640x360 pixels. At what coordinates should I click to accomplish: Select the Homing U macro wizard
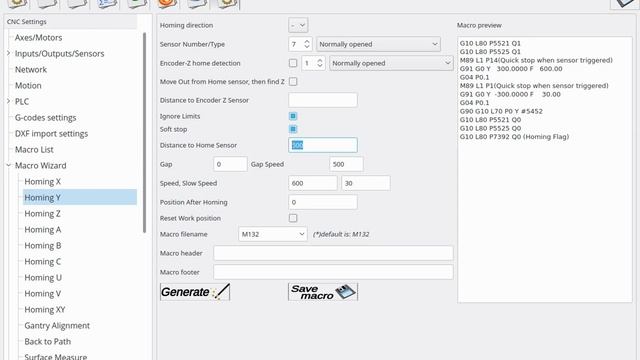click(x=43, y=278)
